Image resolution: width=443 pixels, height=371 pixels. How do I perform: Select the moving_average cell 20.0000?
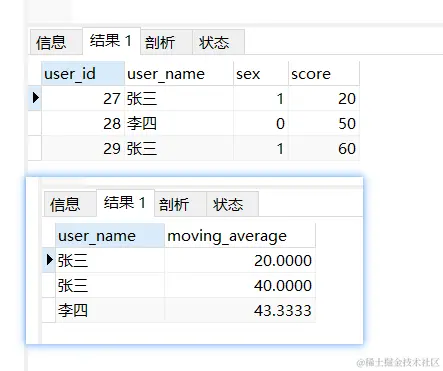click(x=240, y=260)
